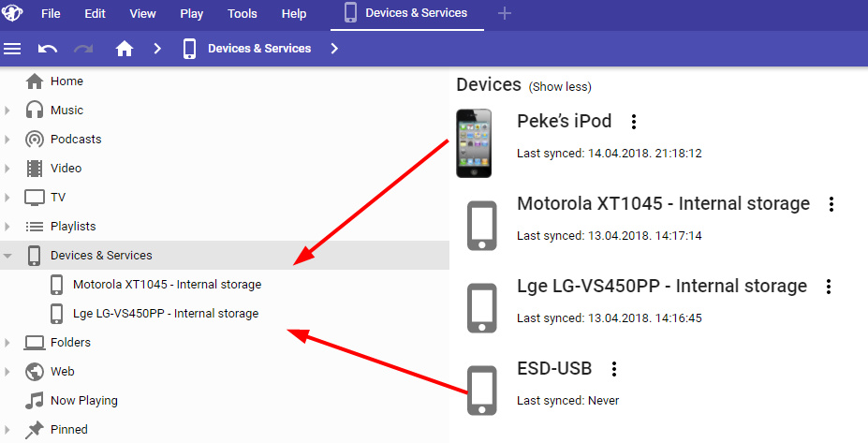868x443 pixels.
Task: Click chevron after Devices & Services breadcrumb
Action: (x=334, y=49)
